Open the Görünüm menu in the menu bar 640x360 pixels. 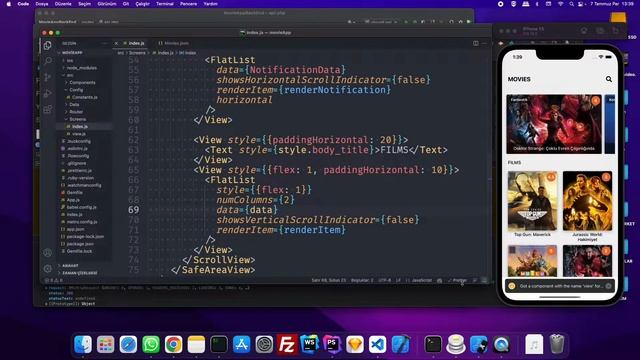[x=107, y=4]
